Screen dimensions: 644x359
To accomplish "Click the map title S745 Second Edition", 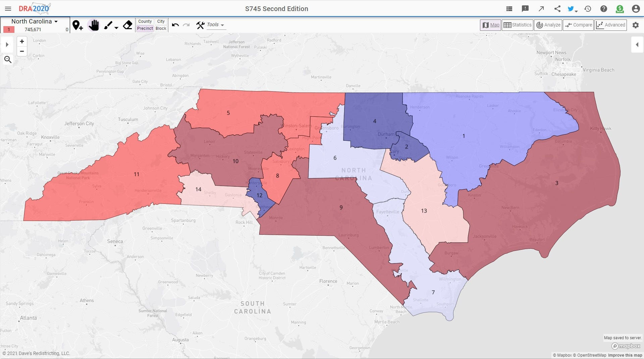I will pos(276,9).
